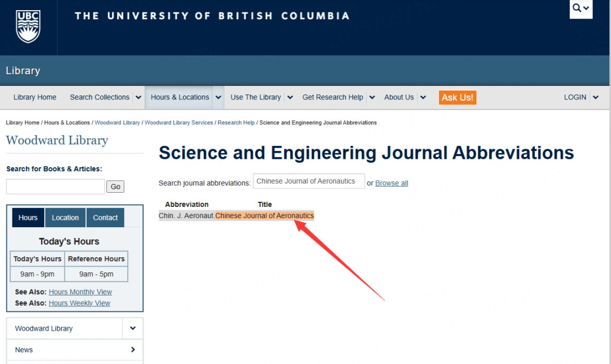Expand the Use The Library dropdown arrow

coord(290,97)
